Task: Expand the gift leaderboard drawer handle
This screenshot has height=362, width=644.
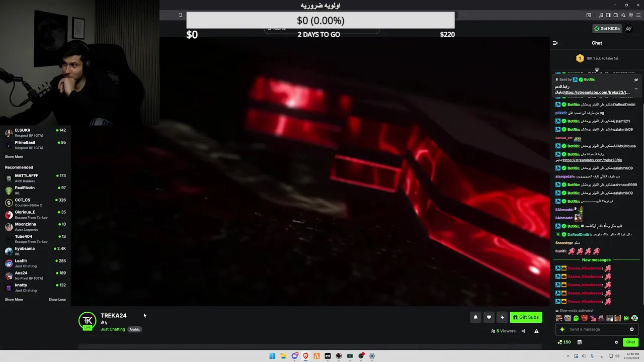Action: pos(597,70)
